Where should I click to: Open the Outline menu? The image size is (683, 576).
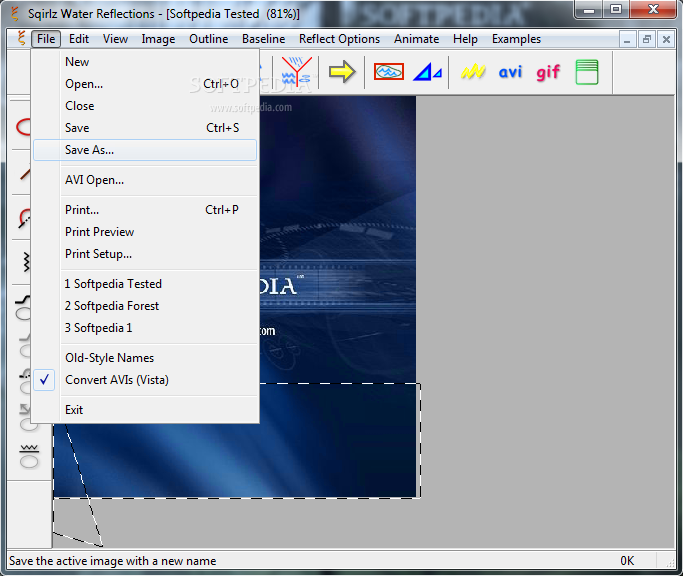tap(209, 39)
